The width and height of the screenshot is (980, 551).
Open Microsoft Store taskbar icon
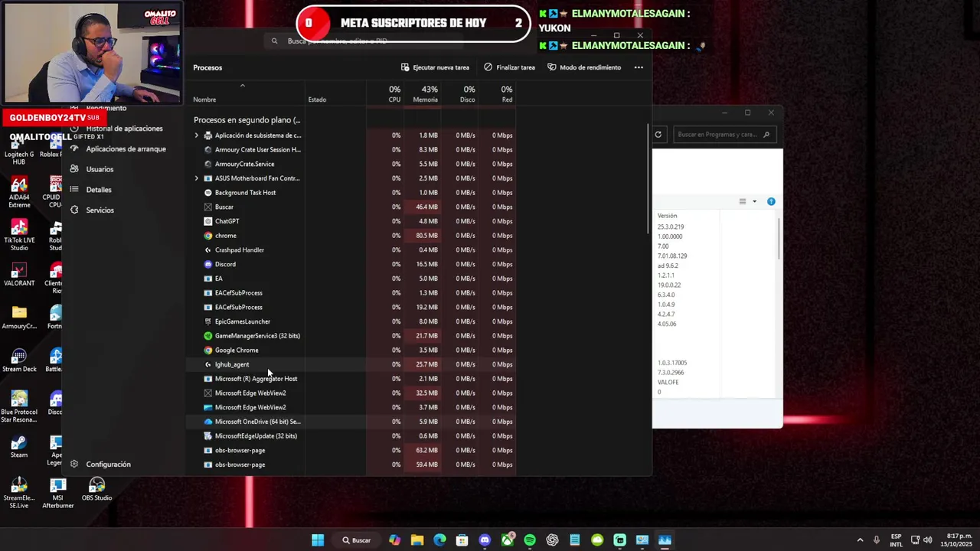[x=462, y=540]
